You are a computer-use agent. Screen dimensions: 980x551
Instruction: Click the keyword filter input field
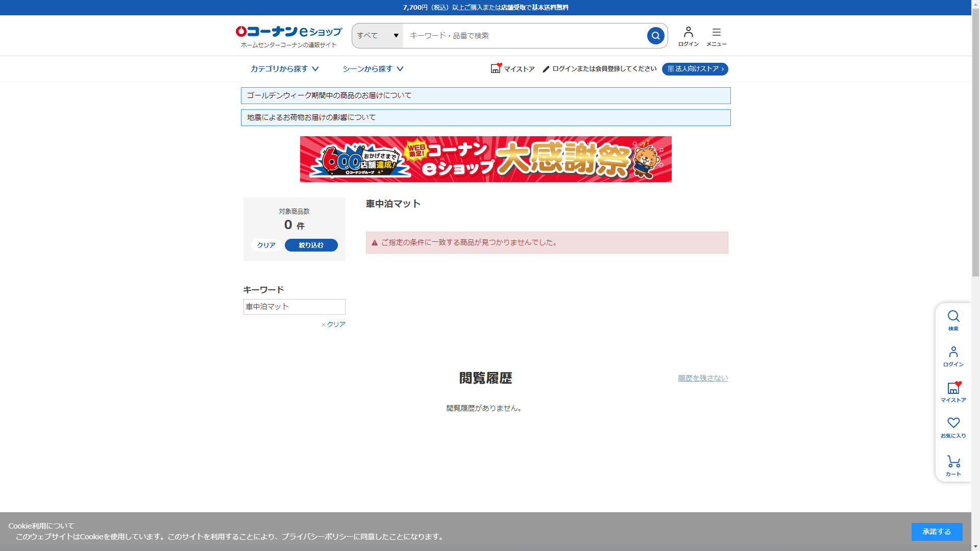pyautogui.click(x=294, y=307)
